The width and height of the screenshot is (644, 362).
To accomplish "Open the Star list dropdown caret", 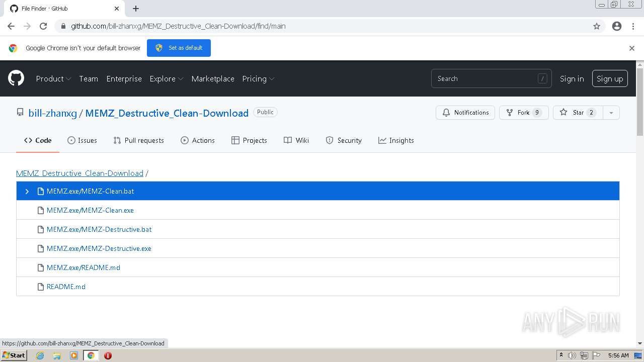I will [611, 113].
